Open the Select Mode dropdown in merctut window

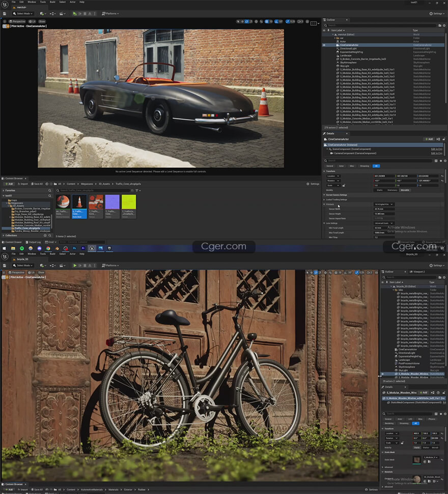click(23, 14)
